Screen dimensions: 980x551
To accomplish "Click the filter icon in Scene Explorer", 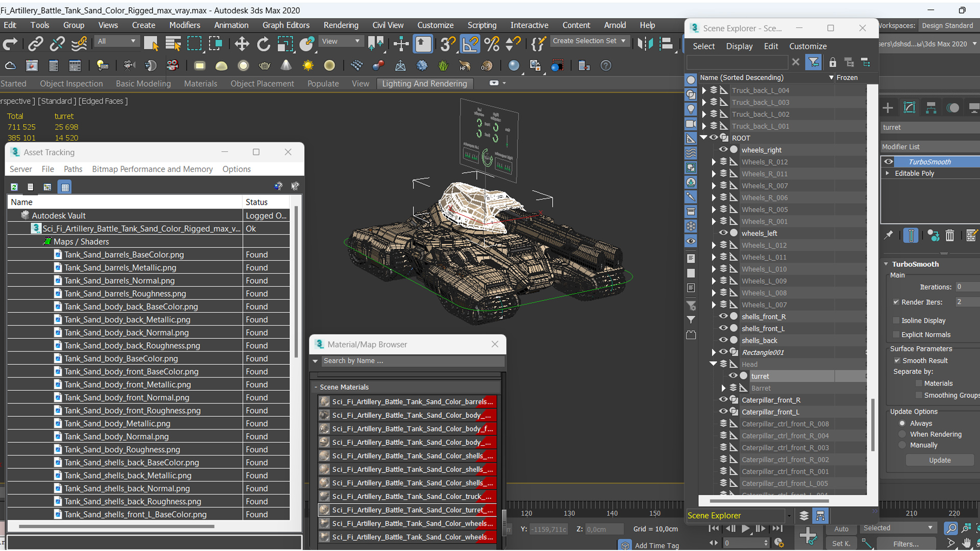I will (x=814, y=62).
